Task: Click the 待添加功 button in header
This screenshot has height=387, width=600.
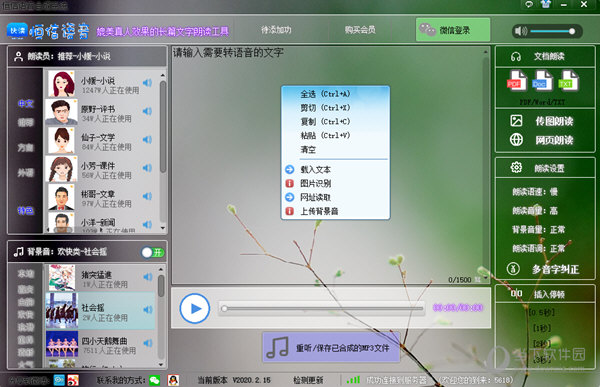Action: (x=276, y=29)
